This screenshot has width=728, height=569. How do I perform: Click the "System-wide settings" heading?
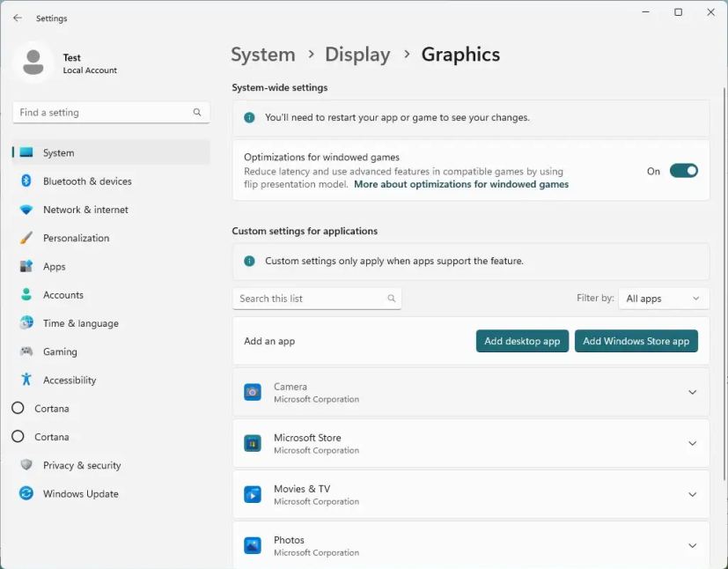point(280,87)
